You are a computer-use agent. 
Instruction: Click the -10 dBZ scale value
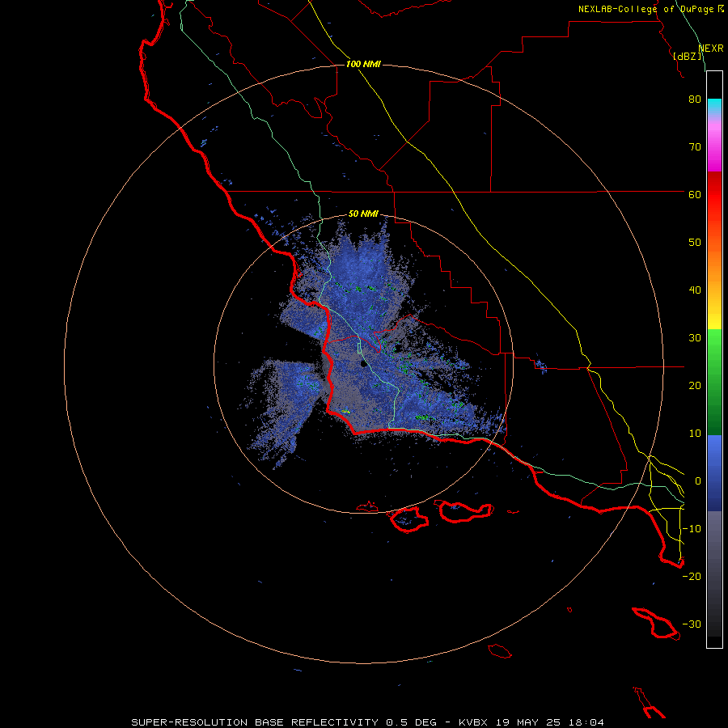(x=692, y=529)
